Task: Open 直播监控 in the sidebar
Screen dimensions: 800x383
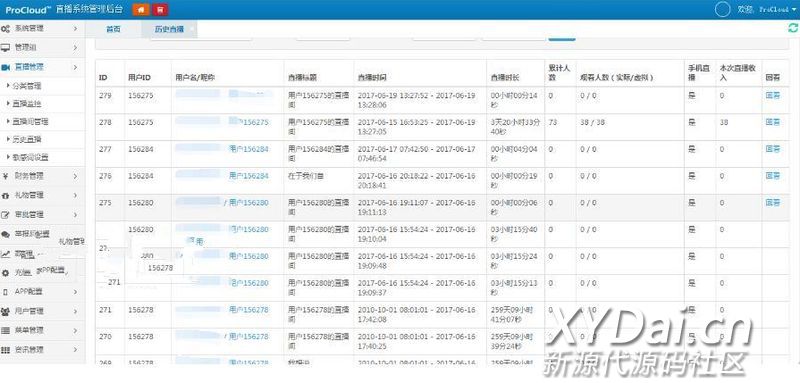Action: click(x=27, y=104)
